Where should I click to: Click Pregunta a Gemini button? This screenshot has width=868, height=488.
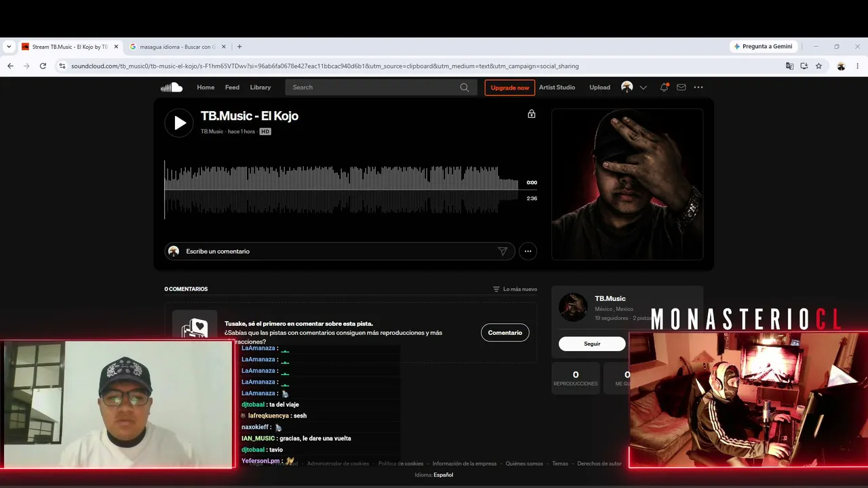pyautogui.click(x=763, y=47)
